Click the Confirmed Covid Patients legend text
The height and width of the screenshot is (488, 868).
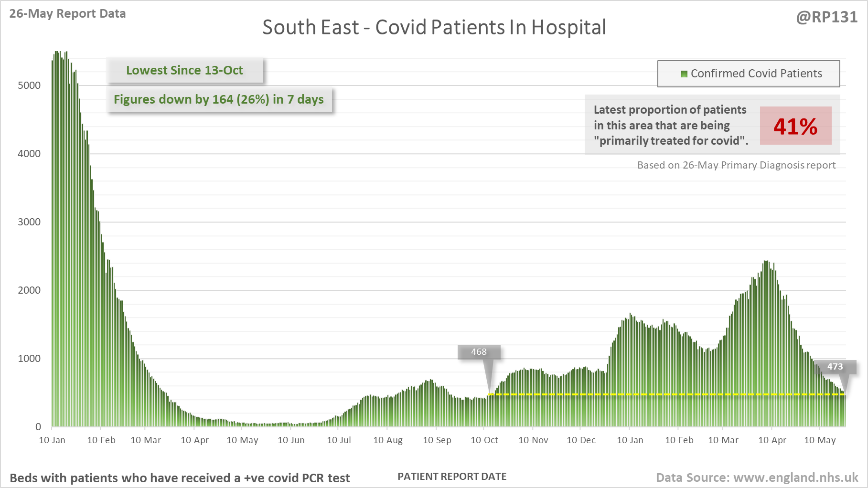(x=756, y=74)
